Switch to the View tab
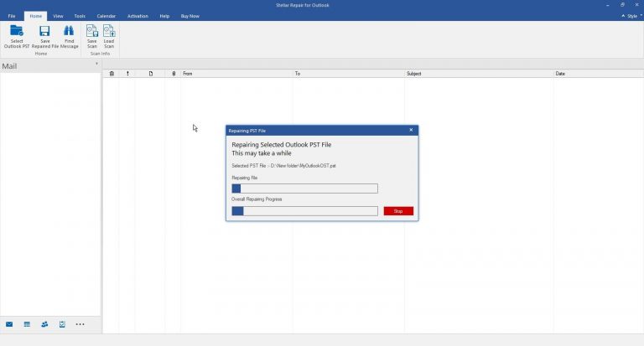 pyautogui.click(x=58, y=16)
